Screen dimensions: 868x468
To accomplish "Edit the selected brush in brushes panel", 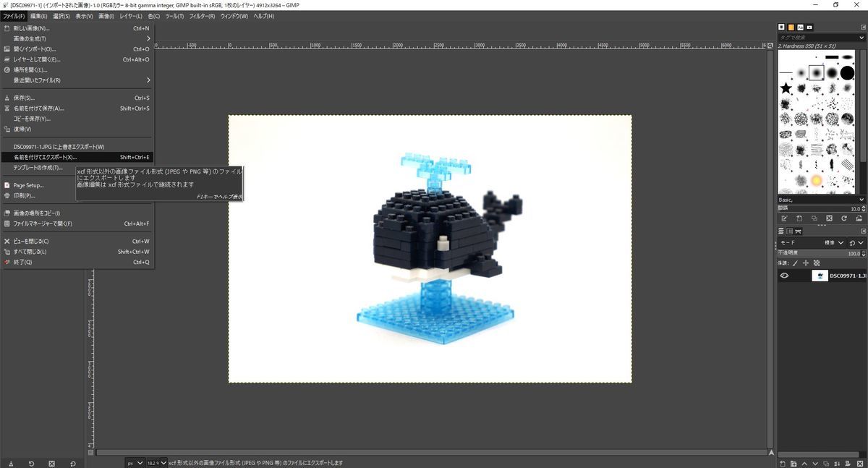I will coord(784,218).
